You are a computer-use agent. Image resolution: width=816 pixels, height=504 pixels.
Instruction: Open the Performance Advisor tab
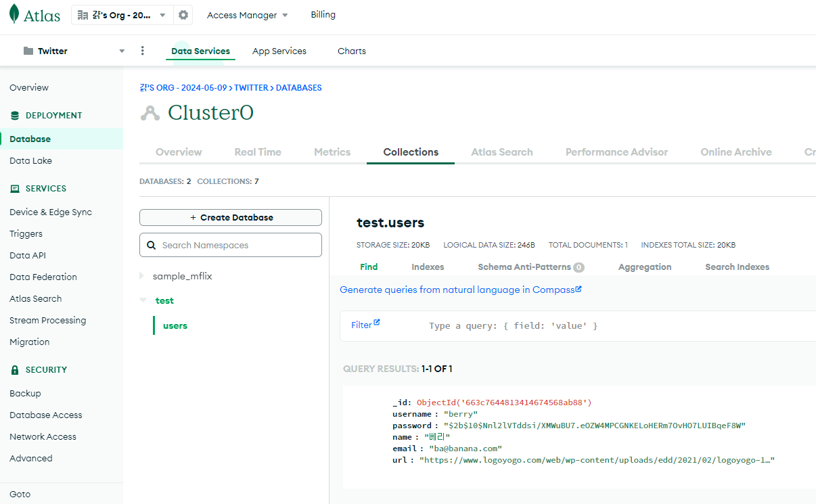click(616, 152)
